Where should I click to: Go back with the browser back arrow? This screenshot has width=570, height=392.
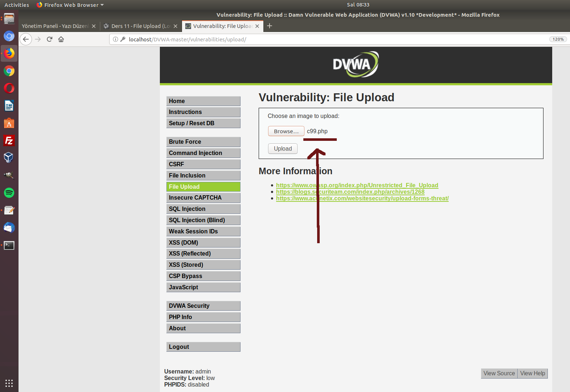pos(26,39)
